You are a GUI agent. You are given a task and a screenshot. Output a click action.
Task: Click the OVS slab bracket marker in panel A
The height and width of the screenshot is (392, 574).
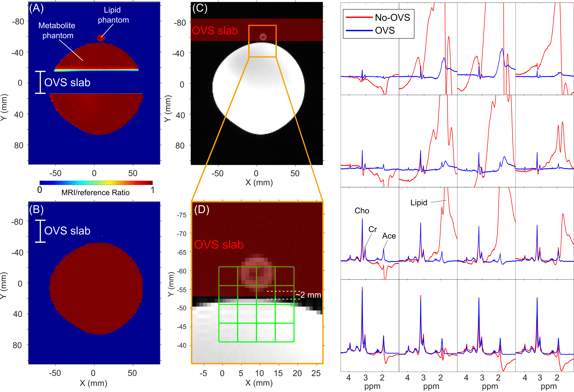click(40, 82)
